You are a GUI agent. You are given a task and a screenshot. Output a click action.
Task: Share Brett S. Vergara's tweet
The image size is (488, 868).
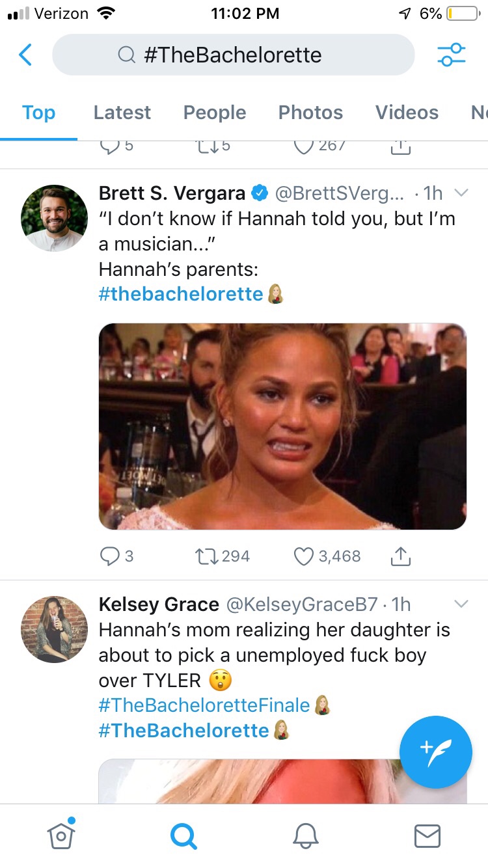point(401,556)
